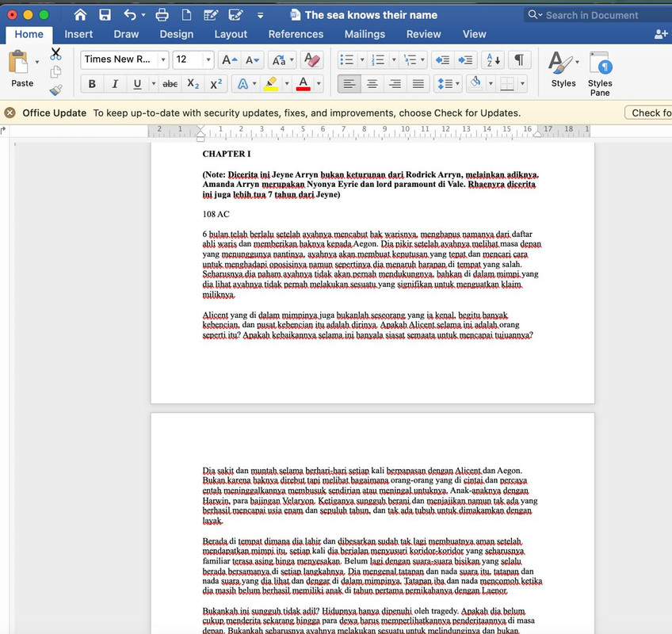Center align the text
Screen dimensions: 672x634
[372, 84]
